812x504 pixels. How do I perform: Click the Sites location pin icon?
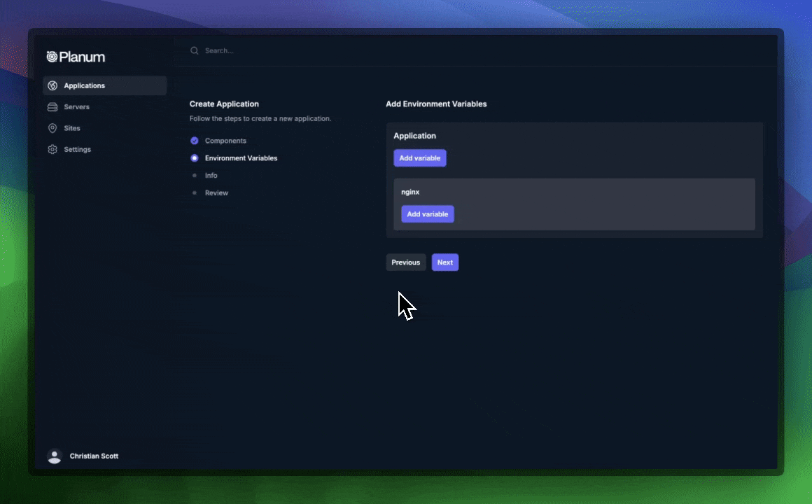52,128
